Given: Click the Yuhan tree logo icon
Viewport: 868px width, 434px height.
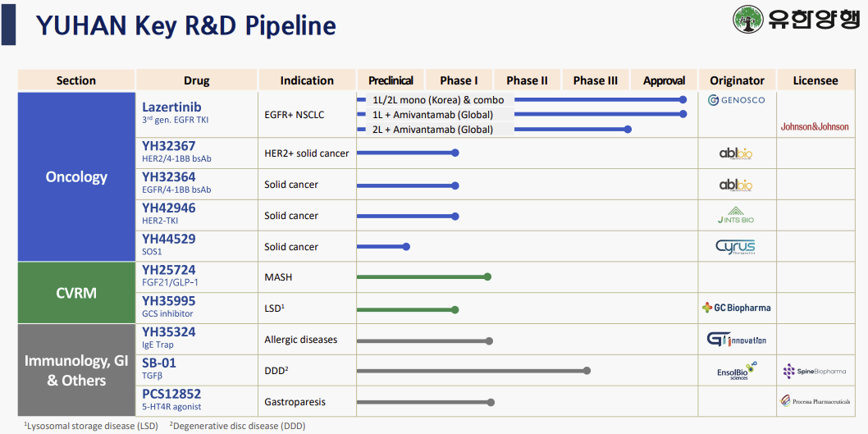Looking at the screenshot, I should [747, 20].
